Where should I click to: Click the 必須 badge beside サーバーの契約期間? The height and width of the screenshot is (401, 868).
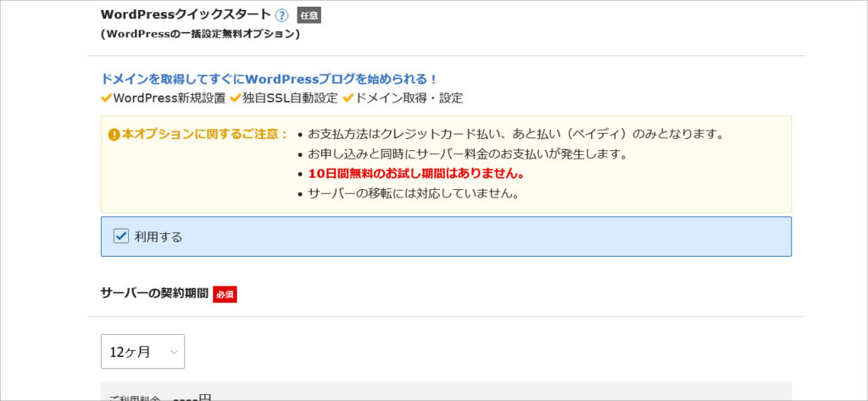coord(225,294)
